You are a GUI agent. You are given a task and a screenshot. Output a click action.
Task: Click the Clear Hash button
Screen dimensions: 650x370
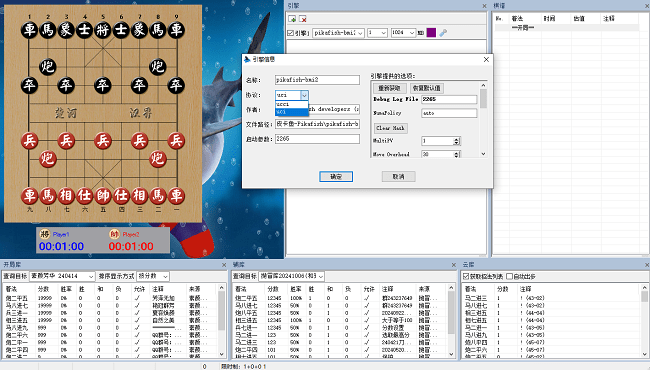click(x=390, y=128)
